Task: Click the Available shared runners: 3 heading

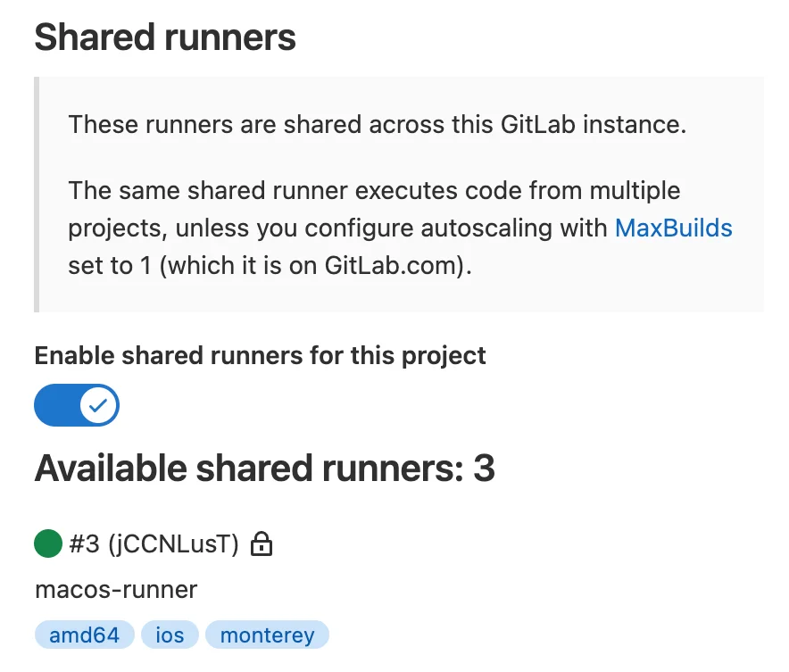Action: 265,468
